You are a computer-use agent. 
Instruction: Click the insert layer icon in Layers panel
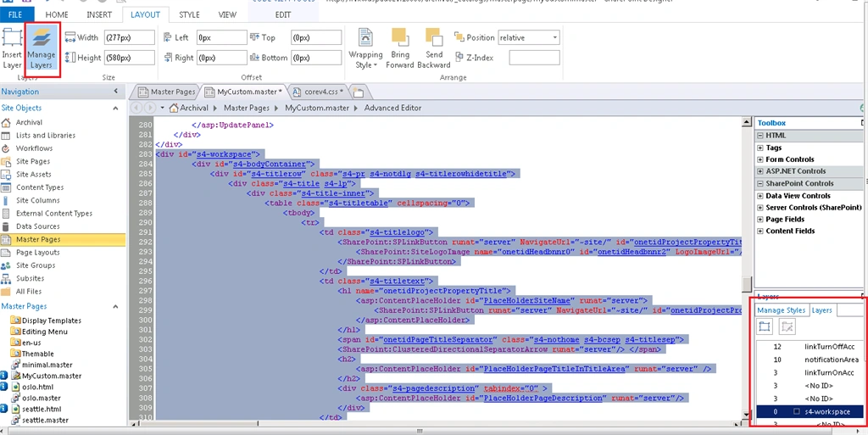click(x=765, y=327)
